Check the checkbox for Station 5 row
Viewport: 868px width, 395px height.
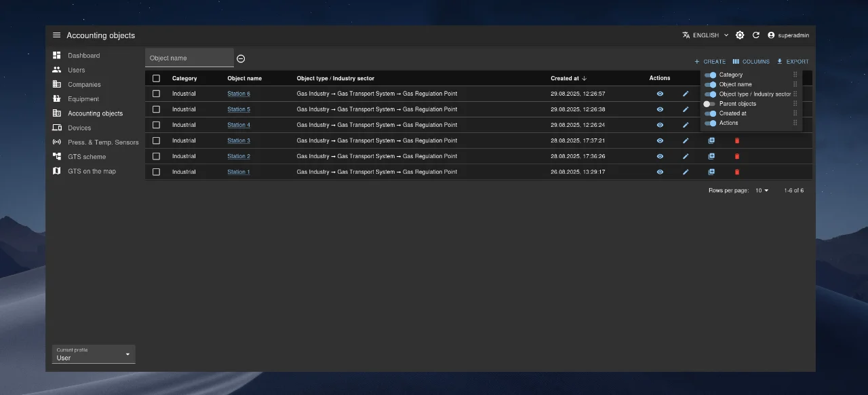tap(156, 109)
